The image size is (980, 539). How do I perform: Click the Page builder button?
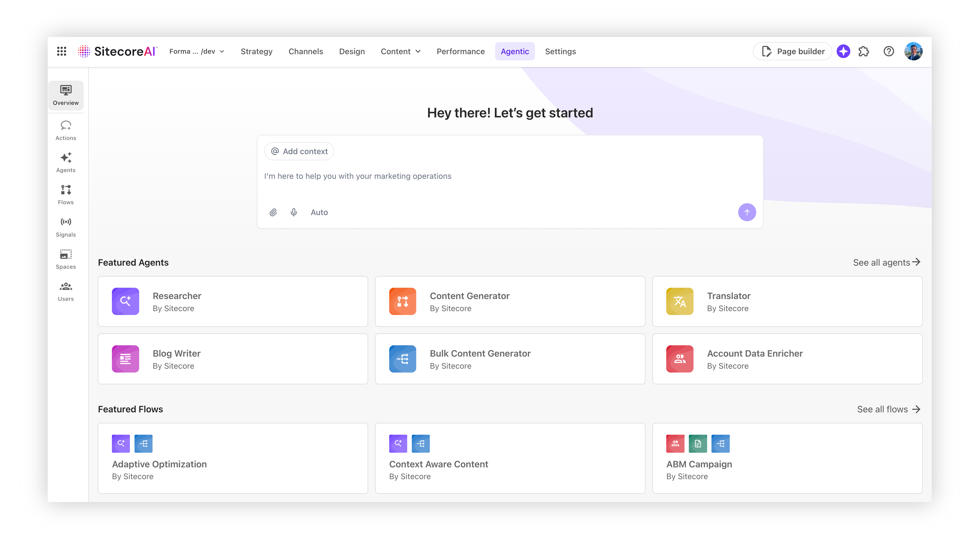tap(793, 51)
